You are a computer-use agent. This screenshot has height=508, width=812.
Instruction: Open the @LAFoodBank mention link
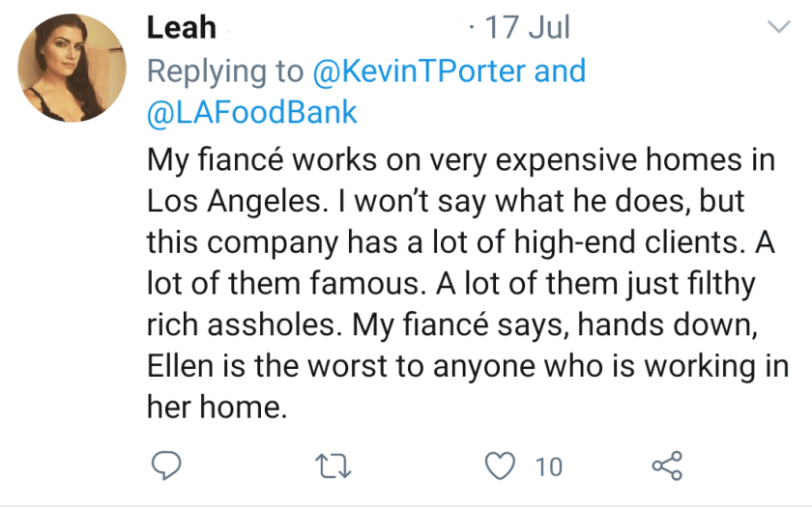[252, 113]
